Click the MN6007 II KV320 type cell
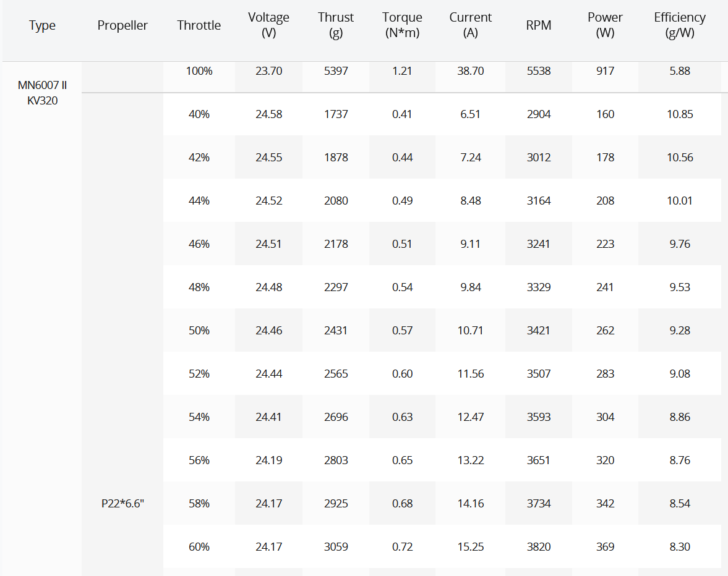 (42, 93)
